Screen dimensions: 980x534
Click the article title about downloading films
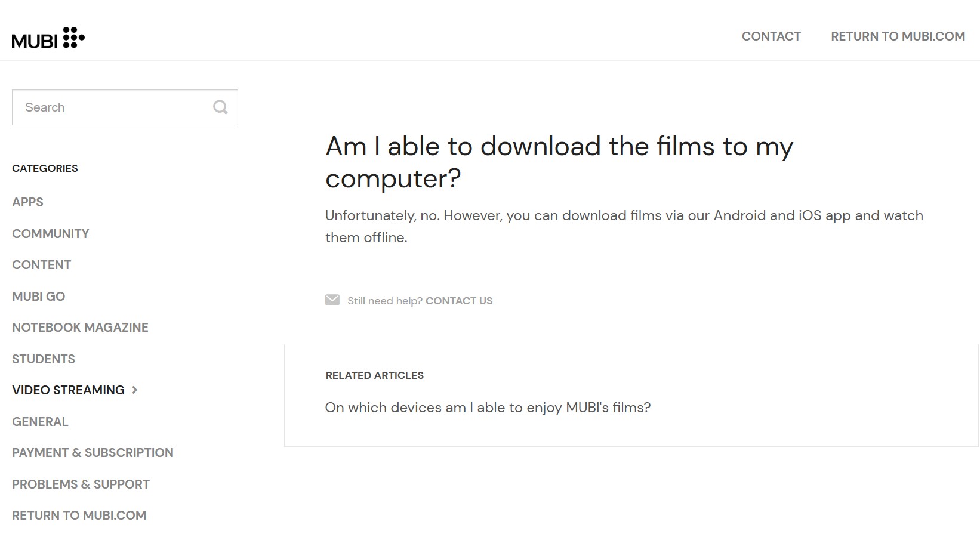[x=559, y=162]
